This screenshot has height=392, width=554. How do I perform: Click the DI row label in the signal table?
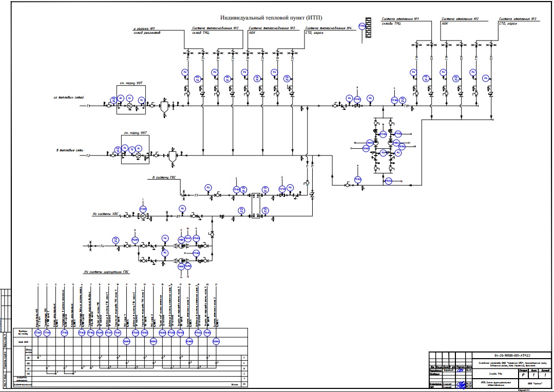28,358
